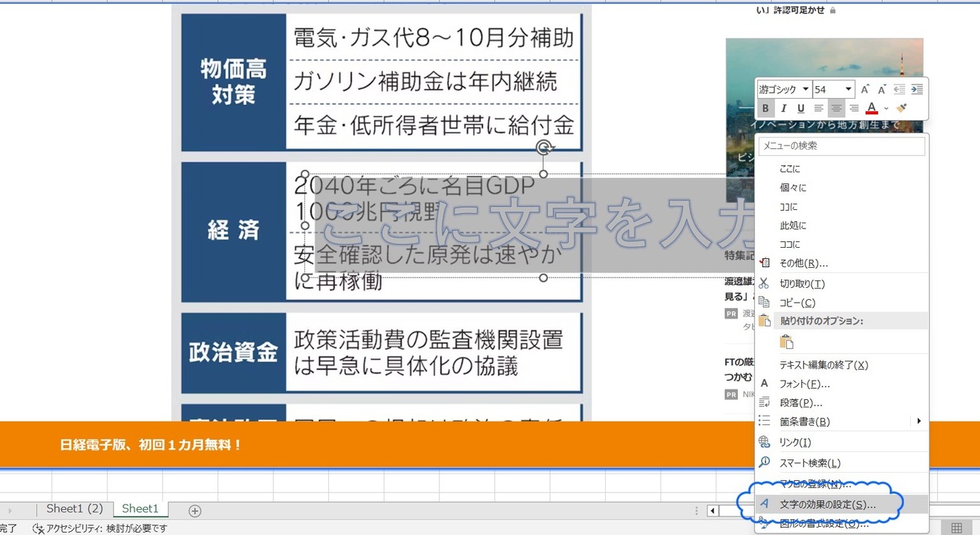Toggle Italic in the mini toolbar
This screenshot has height=535, width=980.
click(x=783, y=108)
